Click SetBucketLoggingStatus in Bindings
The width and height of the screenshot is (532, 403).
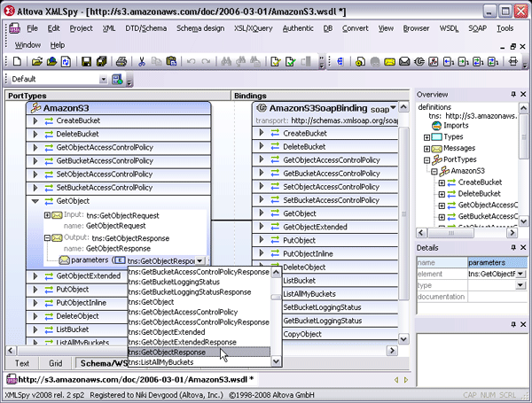[322, 307]
